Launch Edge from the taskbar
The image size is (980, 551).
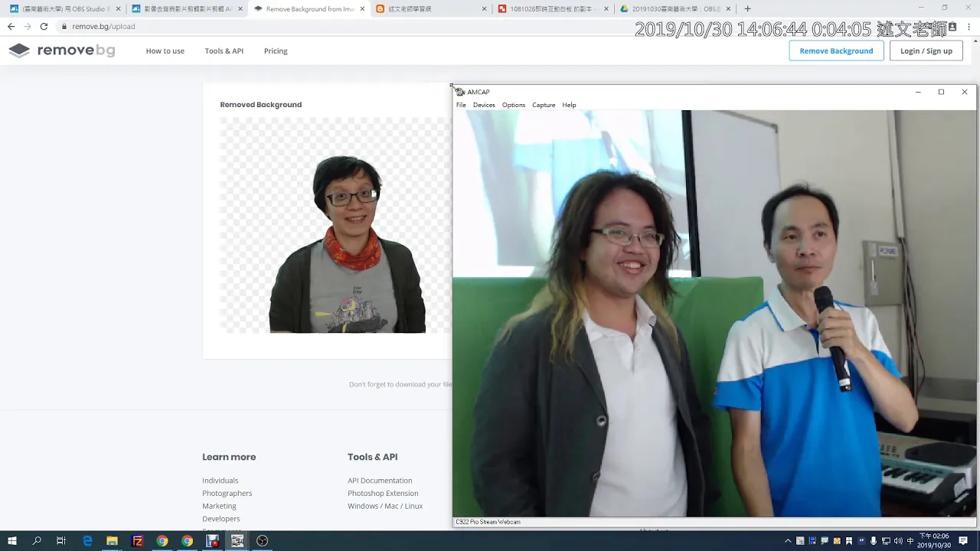[x=87, y=541]
